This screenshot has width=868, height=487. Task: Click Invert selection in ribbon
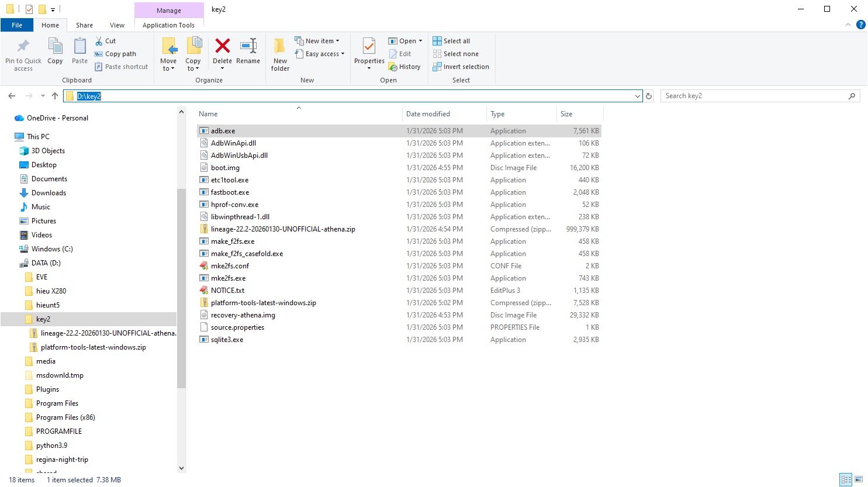coord(461,67)
